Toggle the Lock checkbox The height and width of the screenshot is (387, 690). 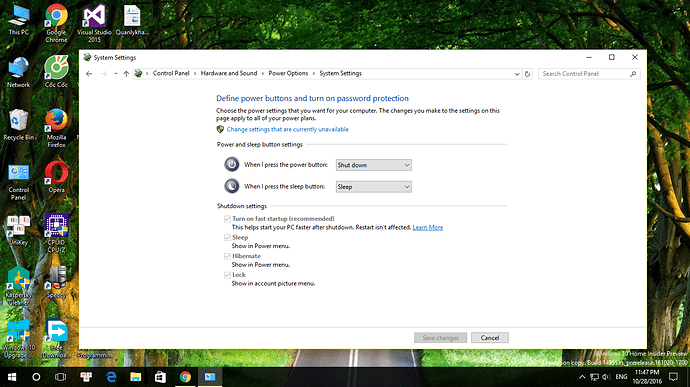coord(228,275)
